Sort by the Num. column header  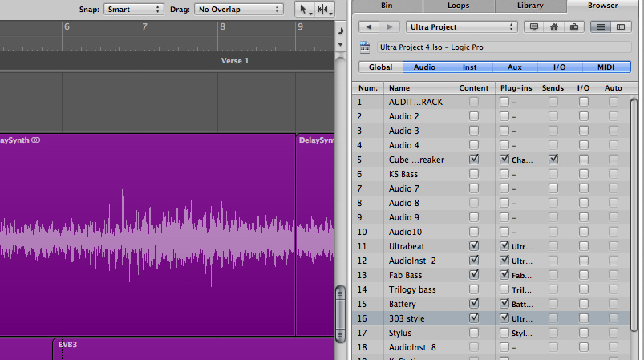[368, 88]
